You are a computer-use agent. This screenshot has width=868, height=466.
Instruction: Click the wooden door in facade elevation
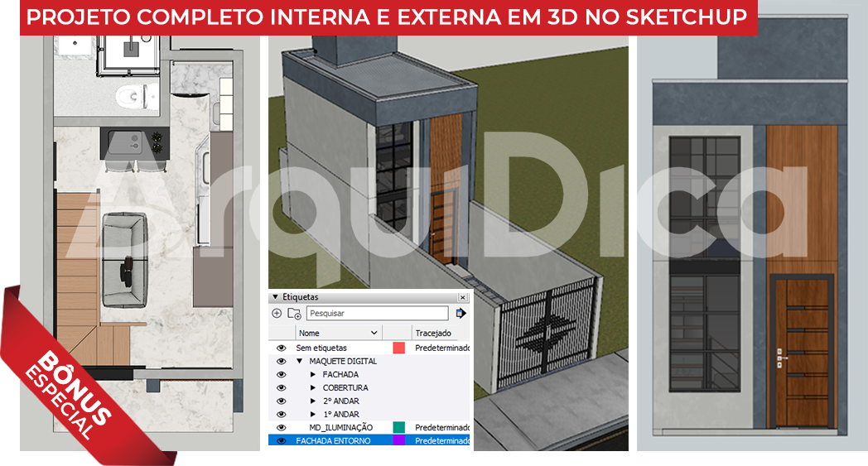click(803, 352)
